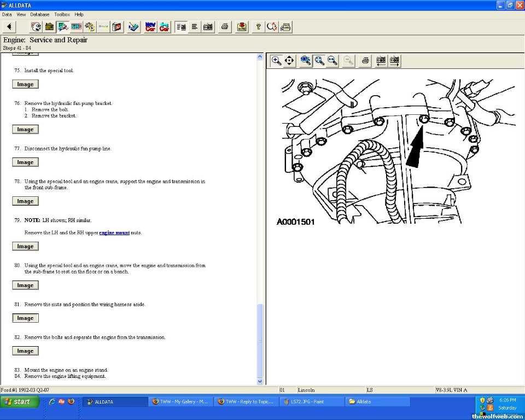Click the main toolbar printer icon
Viewport: 525px width, 420px height.
point(224,27)
